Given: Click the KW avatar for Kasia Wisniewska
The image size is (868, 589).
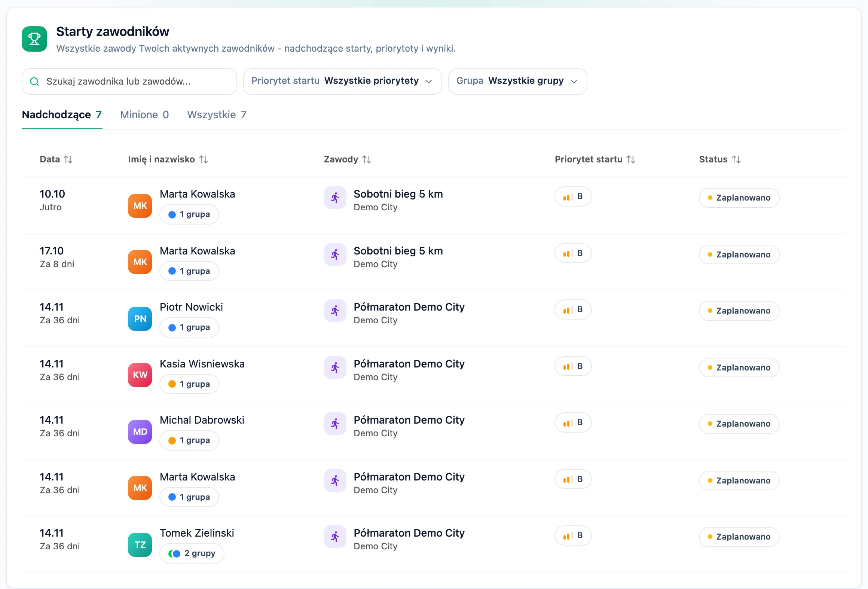Looking at the screenshot, I should [x=140, y=375].
